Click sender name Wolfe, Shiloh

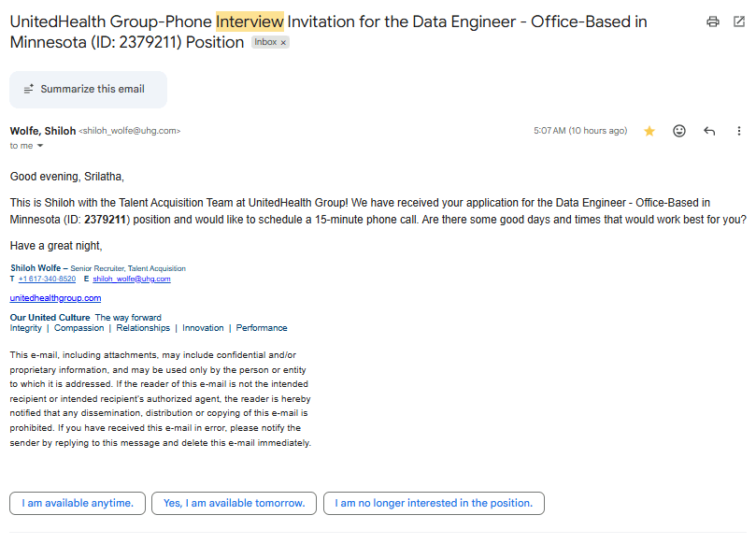tap(43, 131)
